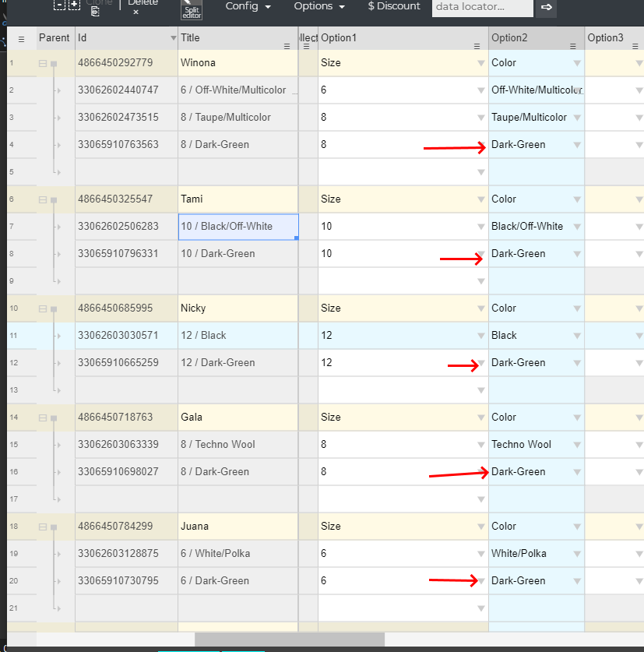Open the Title column menu icon
Screen dimensions: 644x652
click(287, 47)
